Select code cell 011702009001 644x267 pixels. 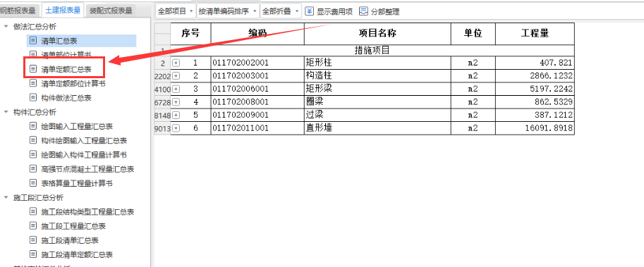click(257, 116)
